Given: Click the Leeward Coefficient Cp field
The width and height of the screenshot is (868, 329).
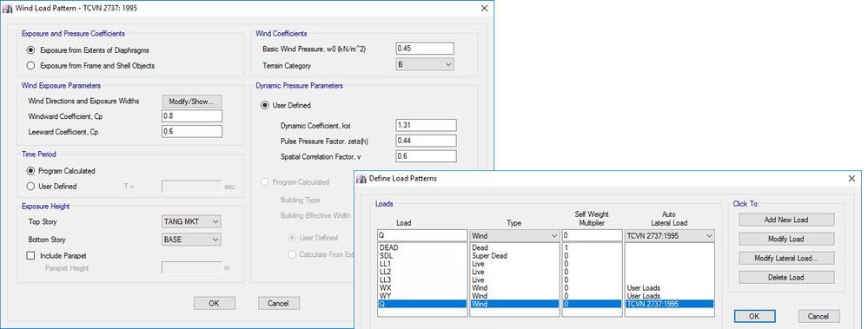Looking at the screenshot, I should (x=192, y=132).
